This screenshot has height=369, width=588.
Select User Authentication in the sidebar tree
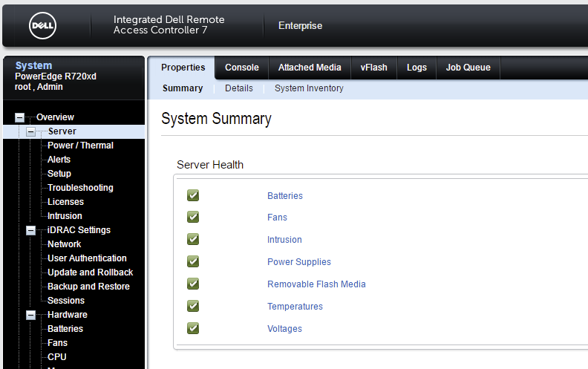pos(87,258)
